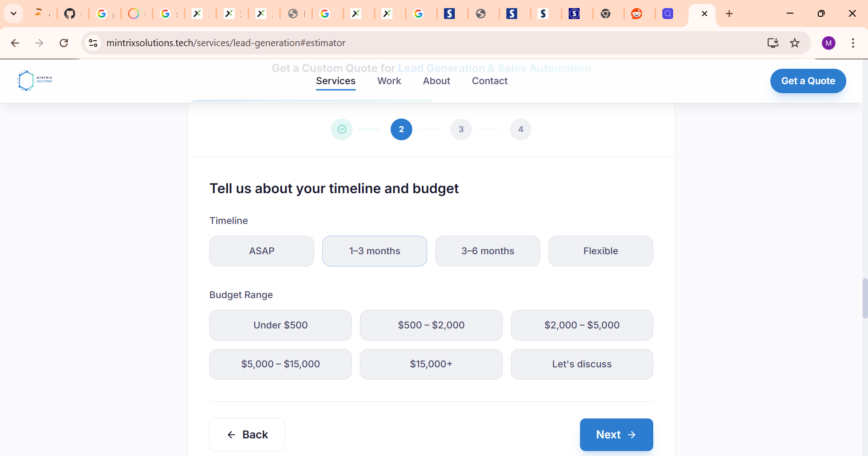The width and height of the screenshot is (868, 456).
Task: Click the install app icon in address bar
Action: (x=773, y=43)
